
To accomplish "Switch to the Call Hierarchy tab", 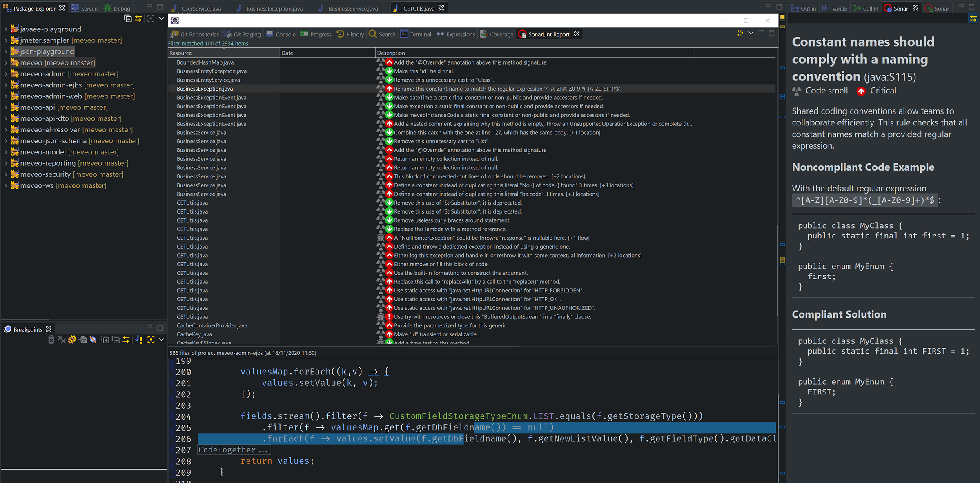I will click(x=865, y=8).
